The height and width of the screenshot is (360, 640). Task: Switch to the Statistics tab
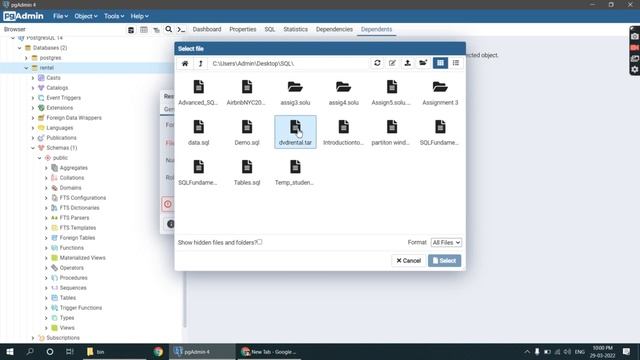click(x=296, y=29)
